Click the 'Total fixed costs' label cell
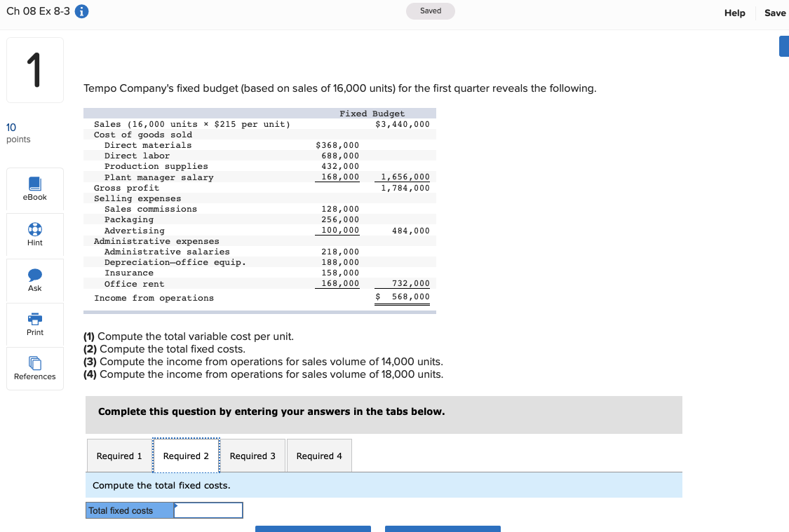The width and height of the screenshot is (789, 532). point(130,510)
